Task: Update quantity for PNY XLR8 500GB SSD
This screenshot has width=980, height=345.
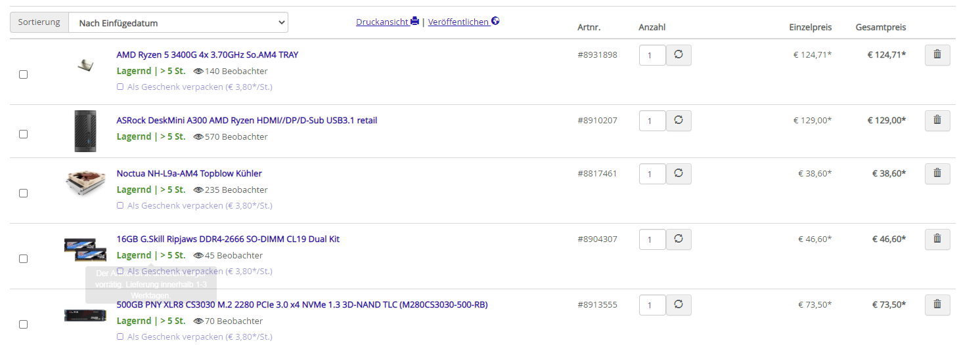Action: (679, 305)
